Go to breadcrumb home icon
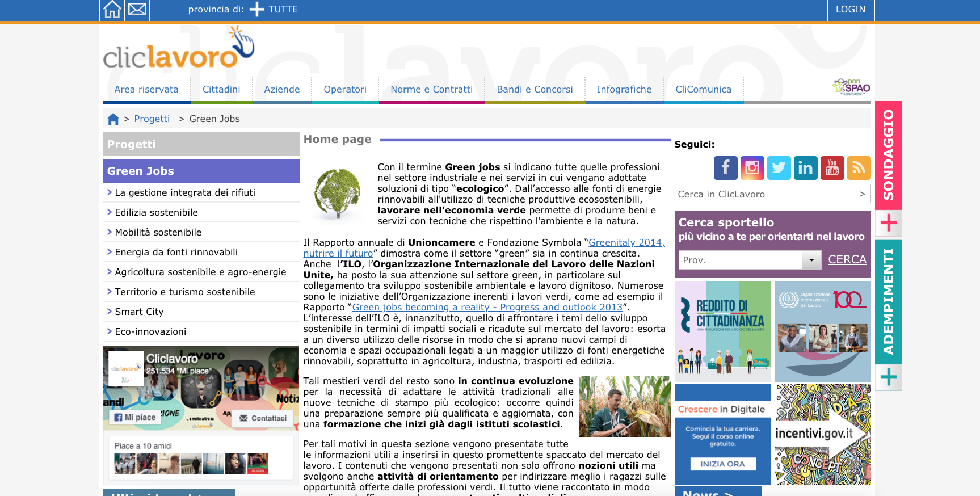The height and width of the screenshot is (496, 980). click(113, 119)
